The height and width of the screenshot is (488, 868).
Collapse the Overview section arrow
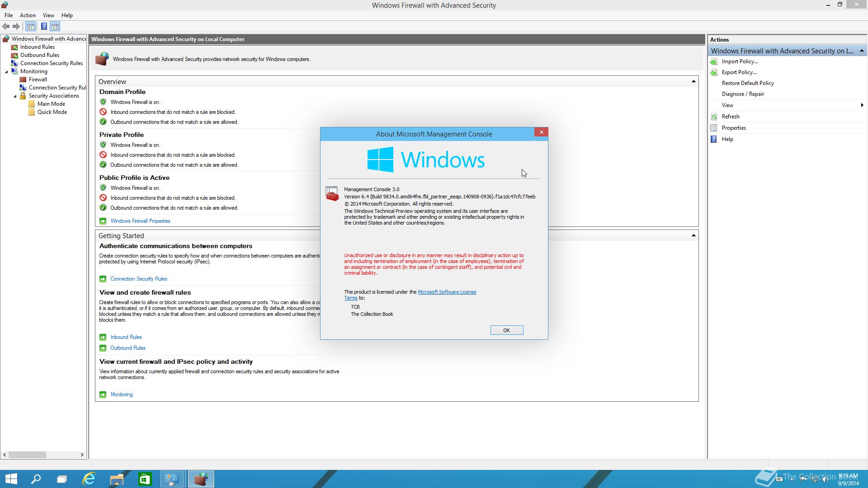[693, 81]
